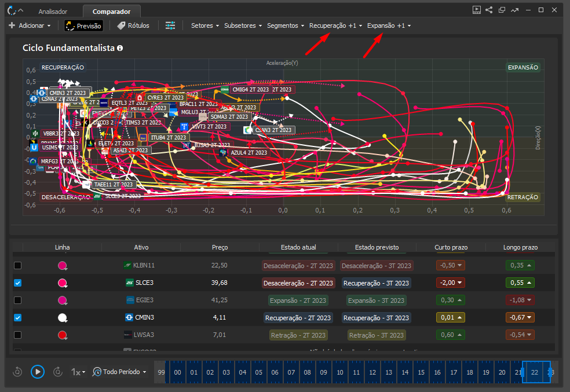Click the info icon beside Ciclo Fundamentalista
Screen dimensions: 570x392
tap(119, 48)
